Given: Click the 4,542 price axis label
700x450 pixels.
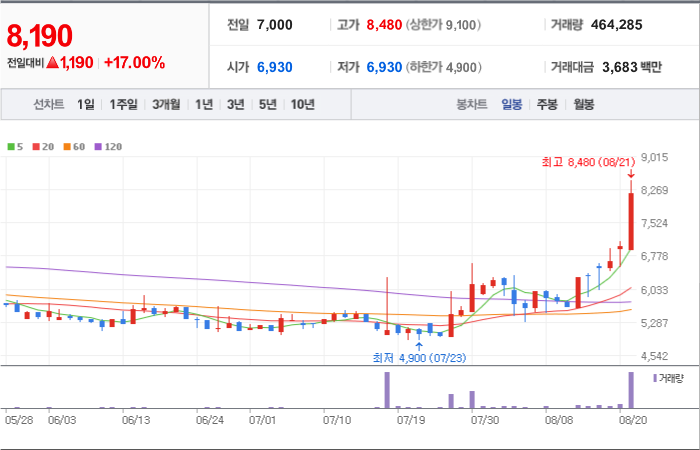Looking at the screenshot, I should pos(654,356).
